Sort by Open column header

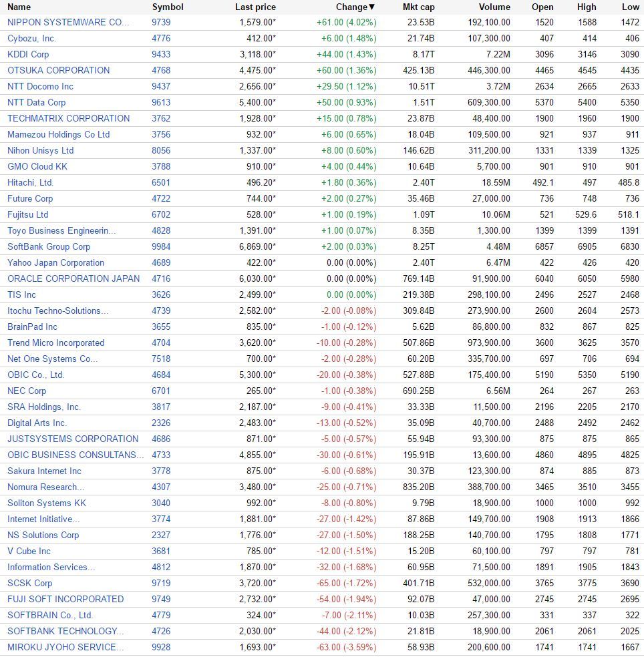pyautogui.click(x=542, y=7)
